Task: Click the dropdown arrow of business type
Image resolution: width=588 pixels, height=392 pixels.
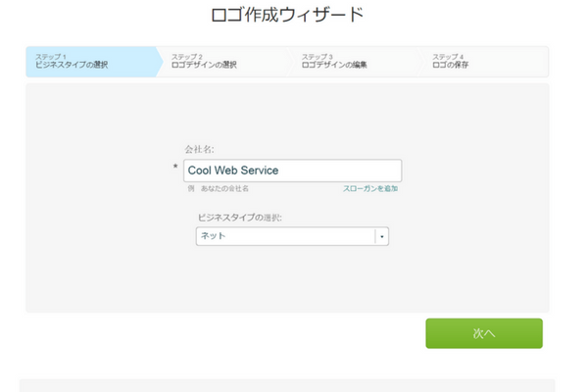Action: click(382, 236)
